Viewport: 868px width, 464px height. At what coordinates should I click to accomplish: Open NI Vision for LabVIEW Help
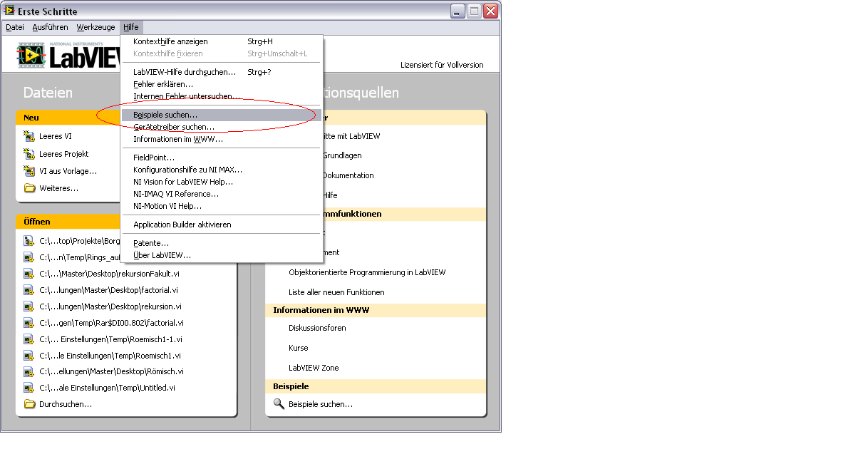tap(222, 182)
